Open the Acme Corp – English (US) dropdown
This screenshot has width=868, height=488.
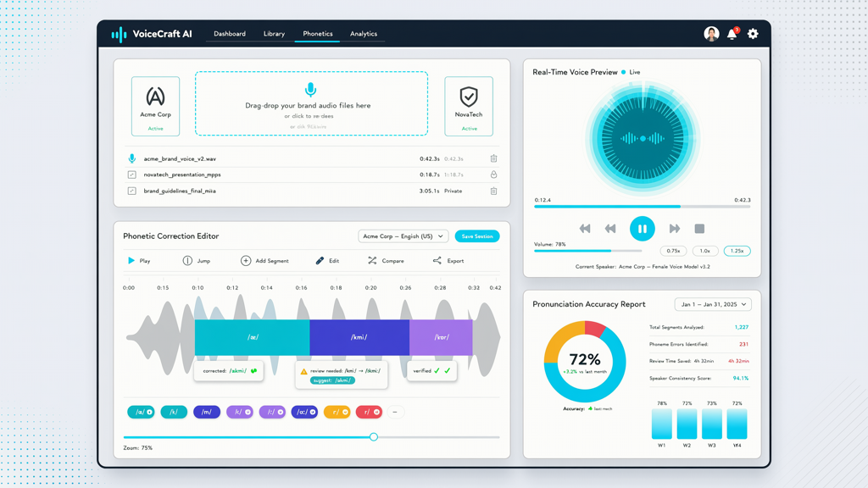point(403,236)
